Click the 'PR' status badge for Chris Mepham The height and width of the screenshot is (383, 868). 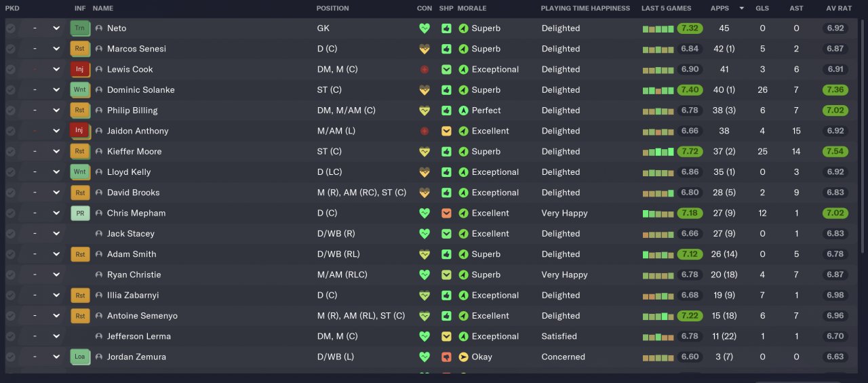pos(79,214)
